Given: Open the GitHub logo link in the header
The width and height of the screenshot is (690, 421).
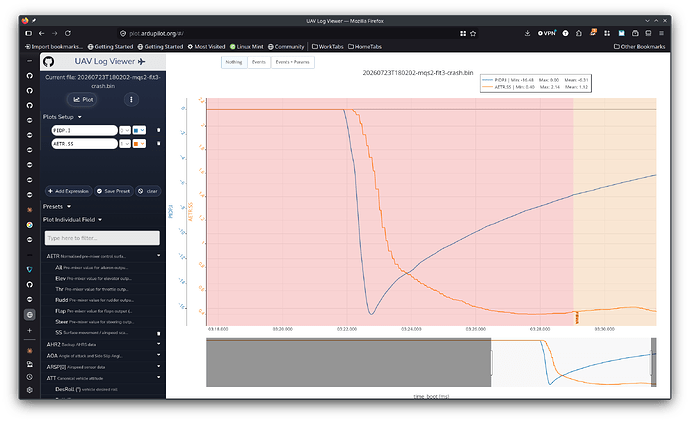Looking at the screenshot, I should (x=48, y=62).
